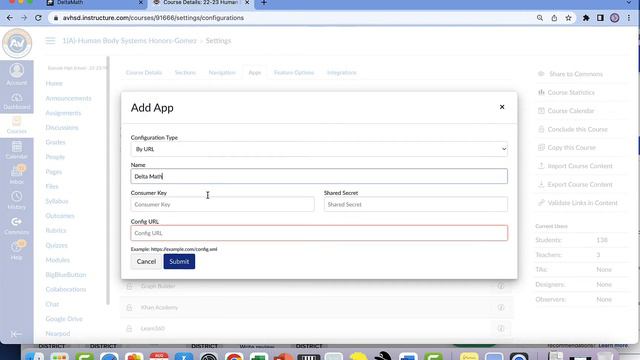The width and height of the screenshot is (640, 360).
Task: Open Dashboard in global navigation
Action: (17, 101)
